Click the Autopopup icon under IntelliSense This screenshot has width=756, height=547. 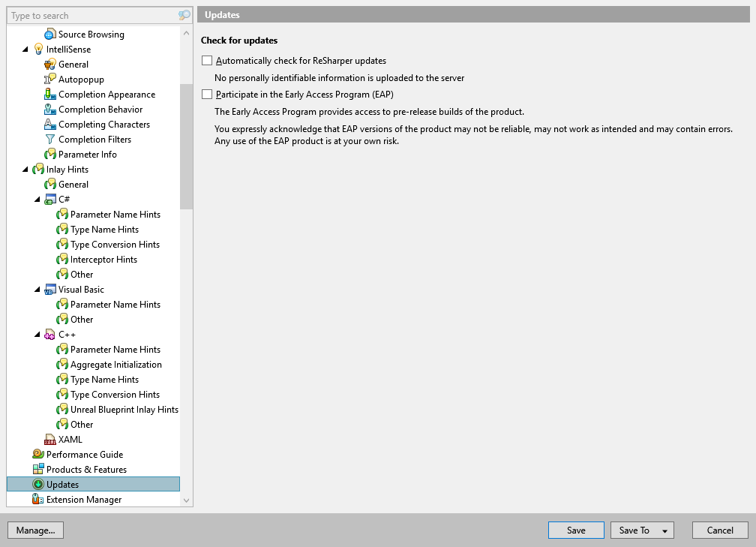49,79
